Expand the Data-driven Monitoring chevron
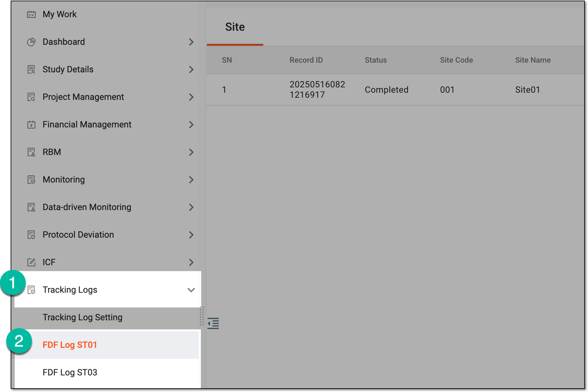This screenshot has width=588, height=392. [x=191, y=207]
